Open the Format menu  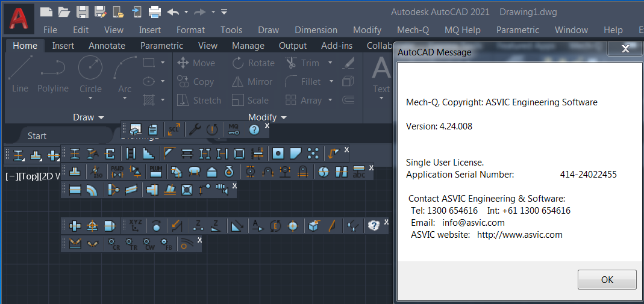tap(190, 30)
